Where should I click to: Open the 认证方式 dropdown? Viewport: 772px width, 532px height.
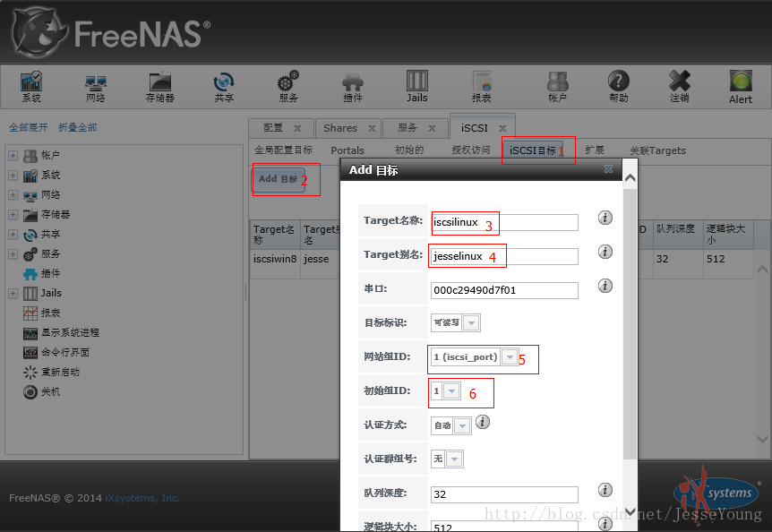(462, 425)
